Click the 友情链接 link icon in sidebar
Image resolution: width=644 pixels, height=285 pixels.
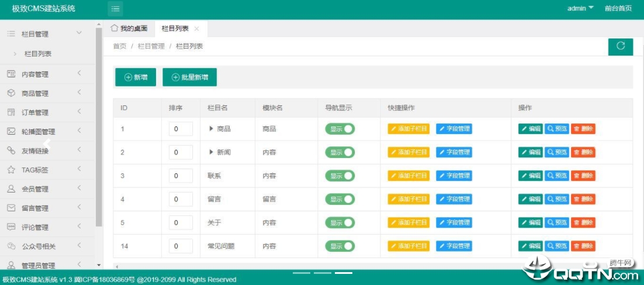11,150
